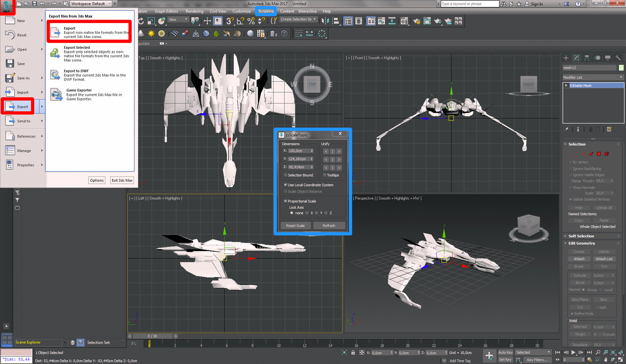Image resolution: width=626 pixels, height=364 pixels.
Task: Open the Scripting menu
Action: [266, 11]
